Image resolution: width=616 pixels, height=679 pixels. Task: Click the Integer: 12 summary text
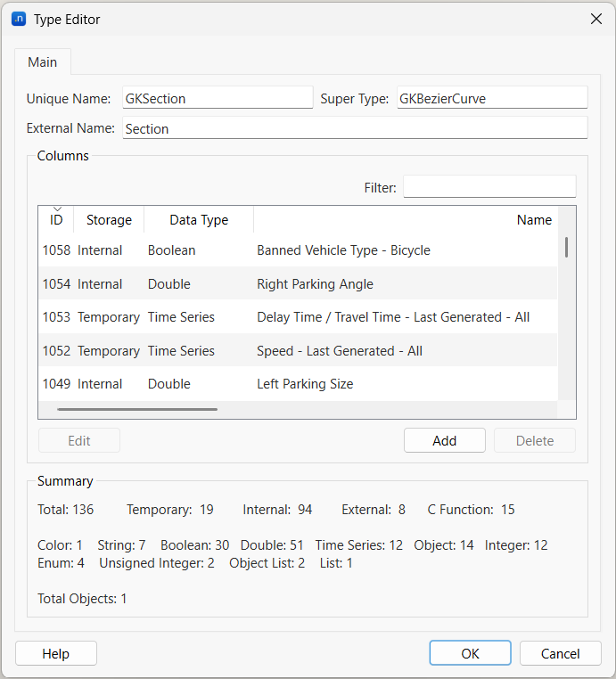pyautogui.click(x=516, y=545)
